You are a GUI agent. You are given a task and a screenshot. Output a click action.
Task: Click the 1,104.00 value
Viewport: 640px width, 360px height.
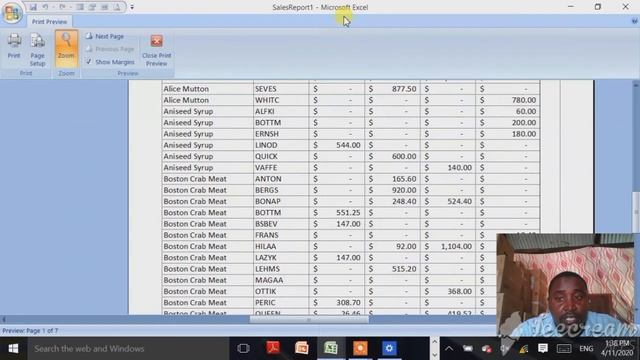coord(456,247)
